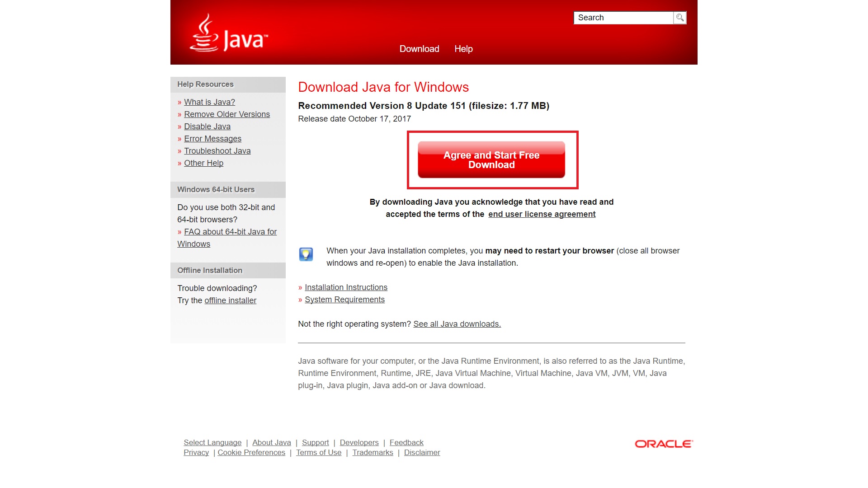
Task: Open Feedback footer link
Action: click(406, 443)
